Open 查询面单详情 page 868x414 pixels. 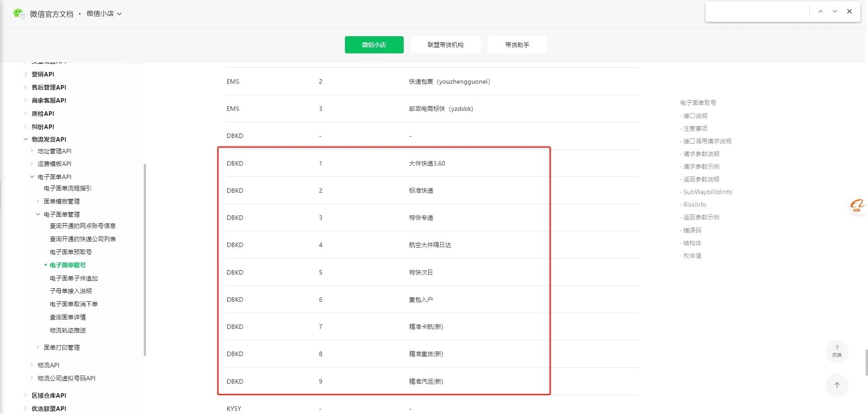(68, 317)
